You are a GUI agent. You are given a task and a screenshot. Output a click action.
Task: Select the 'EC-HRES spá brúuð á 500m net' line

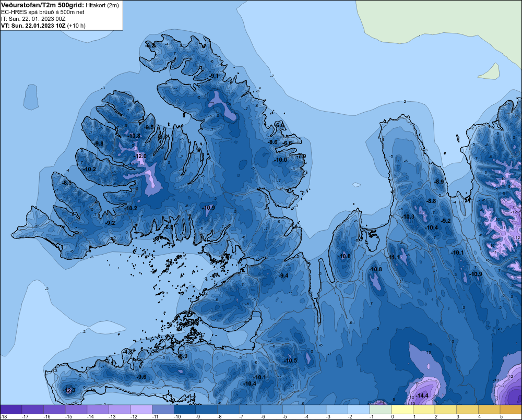click(x=43, y=12)
